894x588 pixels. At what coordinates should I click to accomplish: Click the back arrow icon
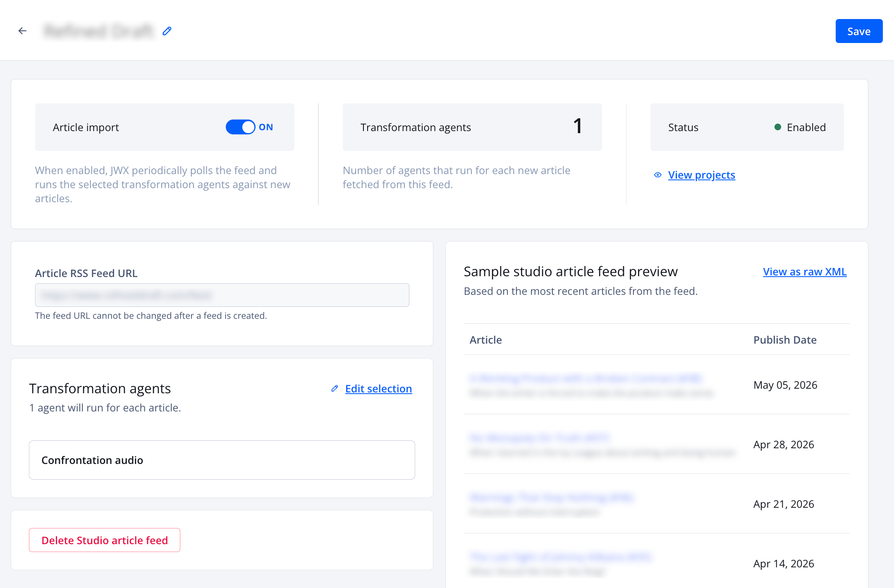[x=22, y=31]
